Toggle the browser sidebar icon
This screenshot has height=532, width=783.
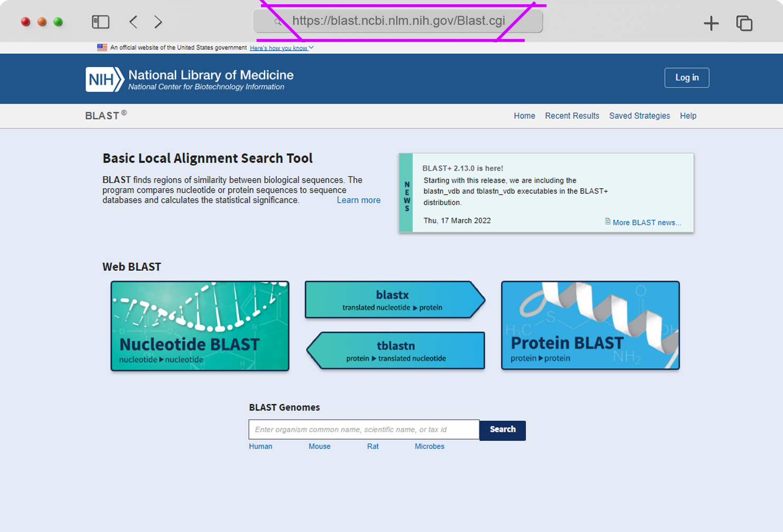click(x=100, y=22)
